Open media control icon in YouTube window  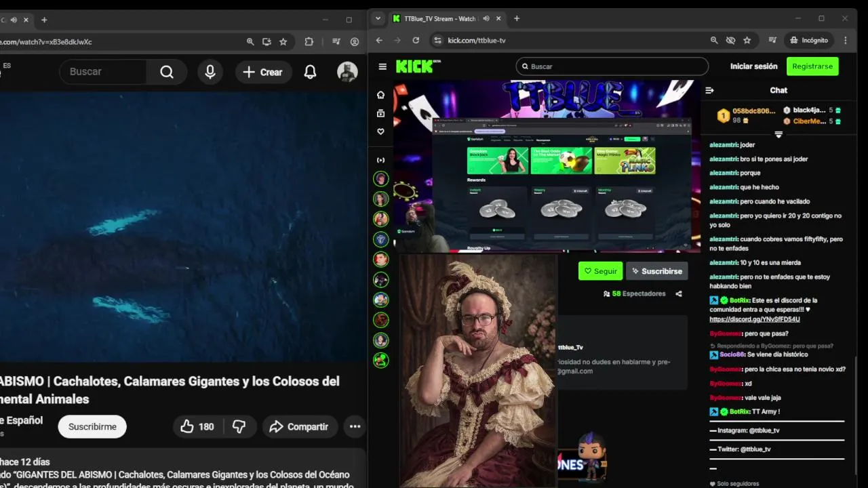[x=336, y=42]
